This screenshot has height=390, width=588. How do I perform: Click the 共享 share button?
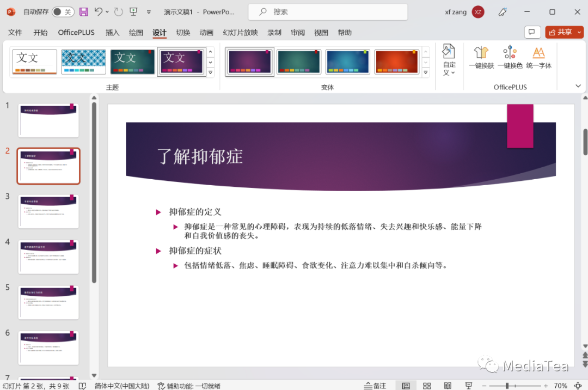[560, 32]
